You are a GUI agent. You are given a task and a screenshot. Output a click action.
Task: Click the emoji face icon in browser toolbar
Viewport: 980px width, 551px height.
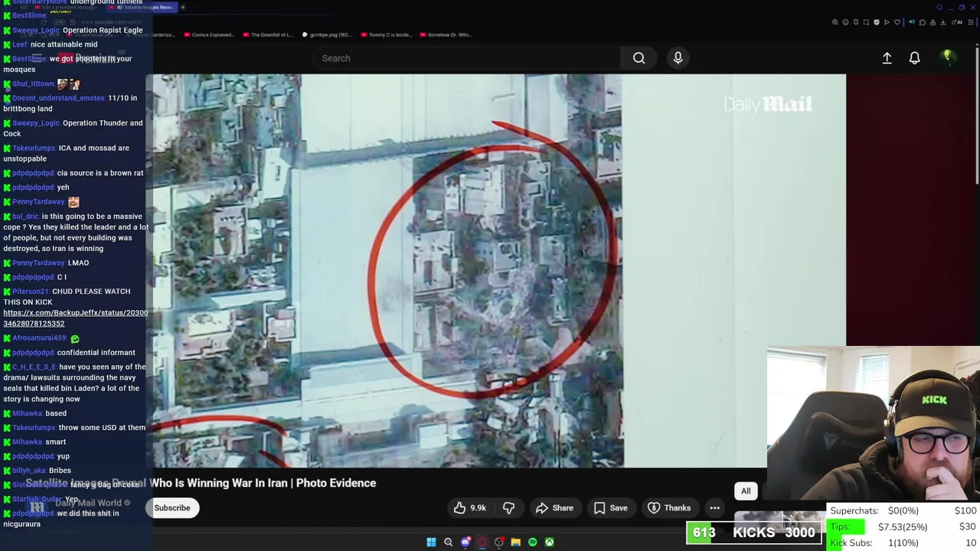coord(845,22)
